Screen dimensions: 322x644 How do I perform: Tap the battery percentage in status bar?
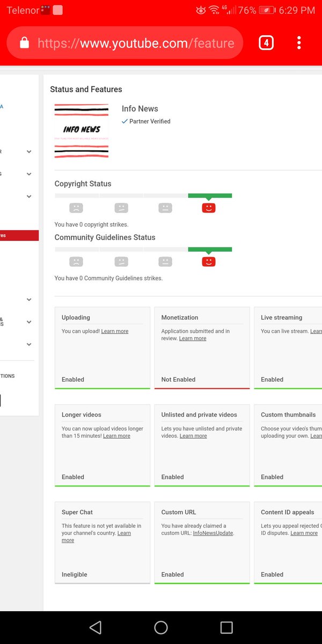(247, 10)
